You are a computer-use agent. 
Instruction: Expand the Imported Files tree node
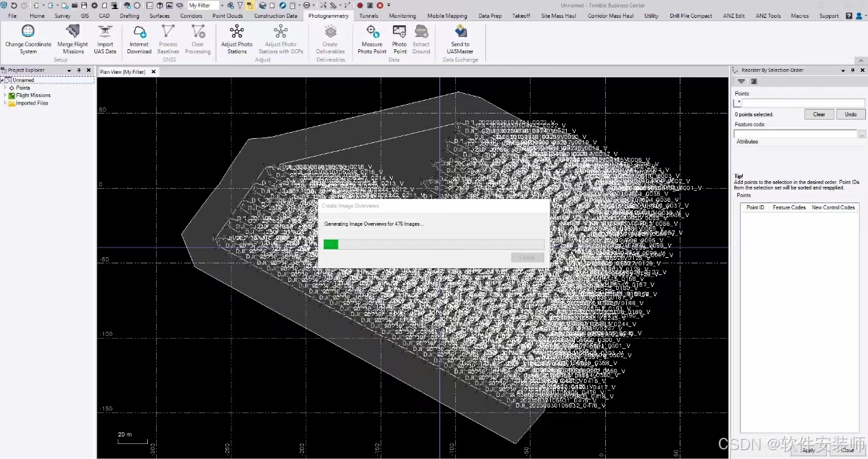point(5,103)
